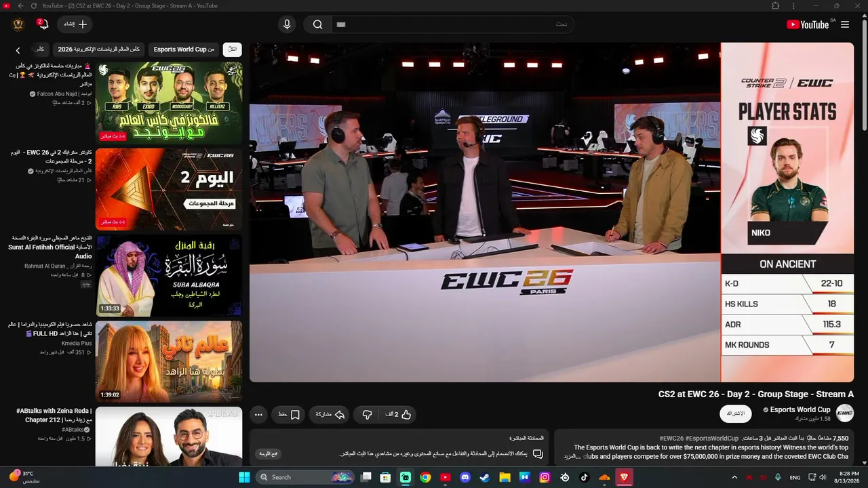Open Google Chrome from the taskbar
The image size is (868, 488).
425,477
